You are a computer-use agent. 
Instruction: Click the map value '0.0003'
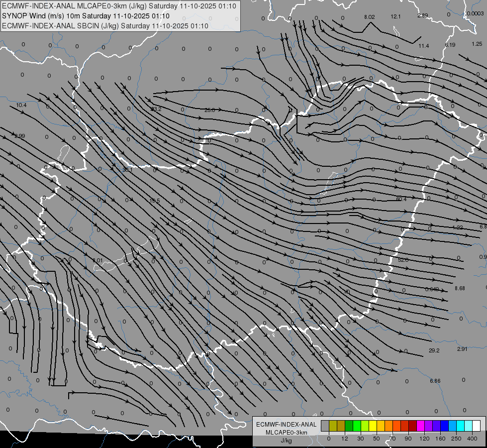[x=475, y=13]
